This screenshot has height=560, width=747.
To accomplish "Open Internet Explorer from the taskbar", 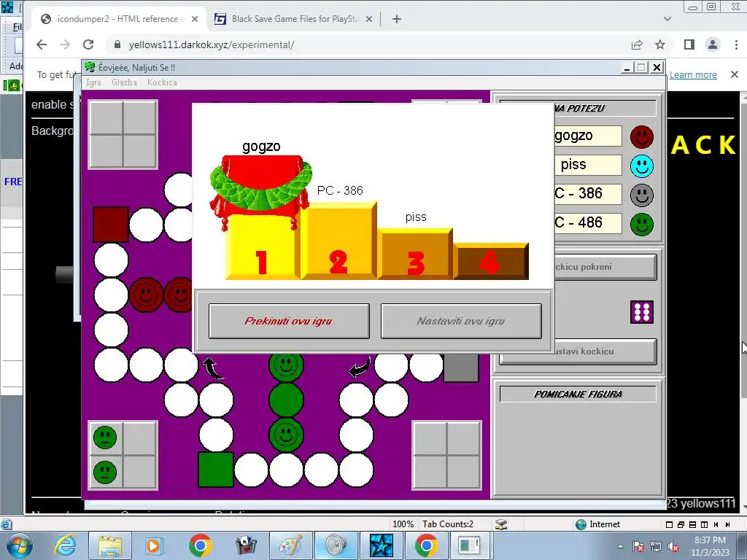I will click(x=65, y=545).
